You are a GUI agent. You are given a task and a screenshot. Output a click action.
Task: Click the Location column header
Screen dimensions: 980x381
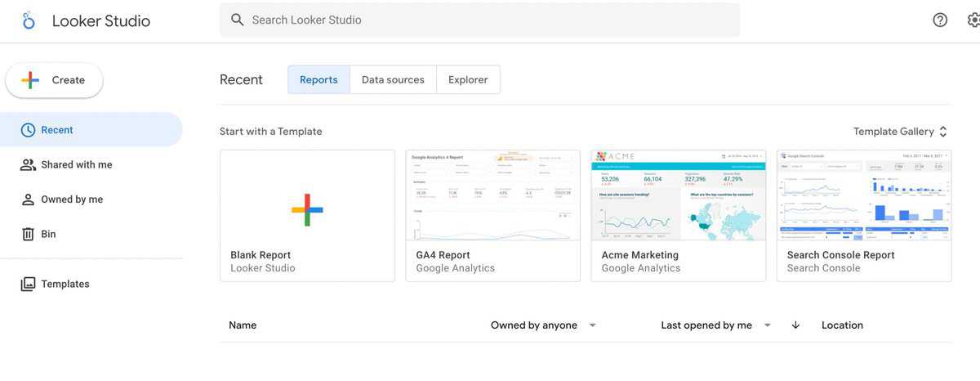842,325
